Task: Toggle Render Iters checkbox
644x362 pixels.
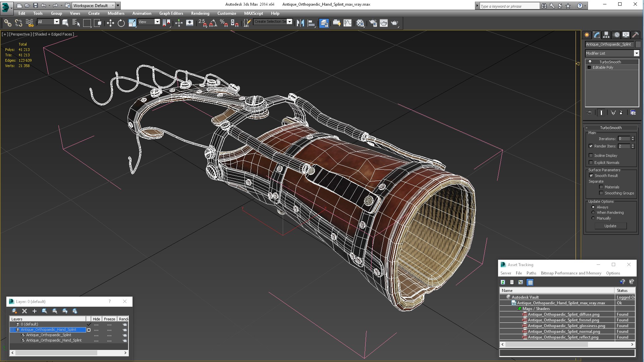Action: tap(591, 146)
